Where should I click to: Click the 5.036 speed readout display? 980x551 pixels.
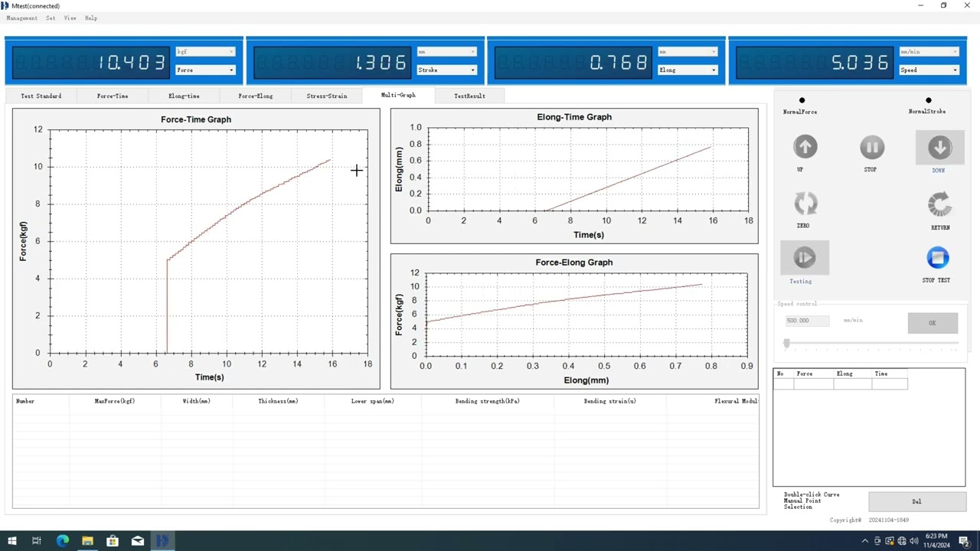[814, 62]
